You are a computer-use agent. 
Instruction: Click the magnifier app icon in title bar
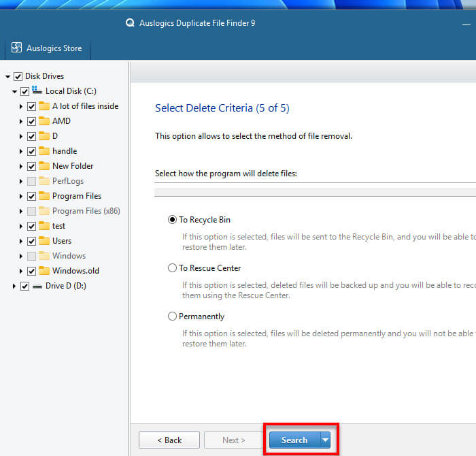[x=131, y=22]
